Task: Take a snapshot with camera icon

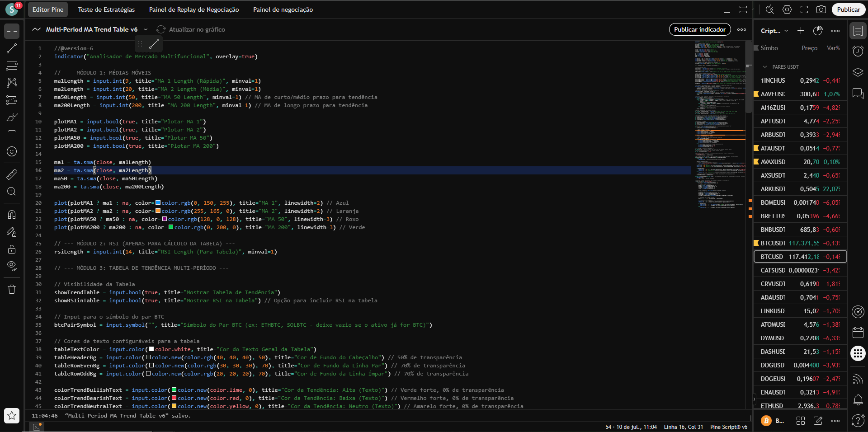Action: [x=821, y=9]
